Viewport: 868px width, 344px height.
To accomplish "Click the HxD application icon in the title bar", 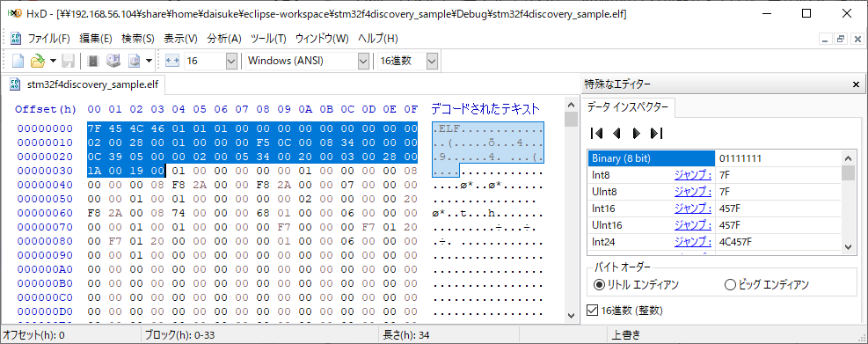I will click(14, 14).
